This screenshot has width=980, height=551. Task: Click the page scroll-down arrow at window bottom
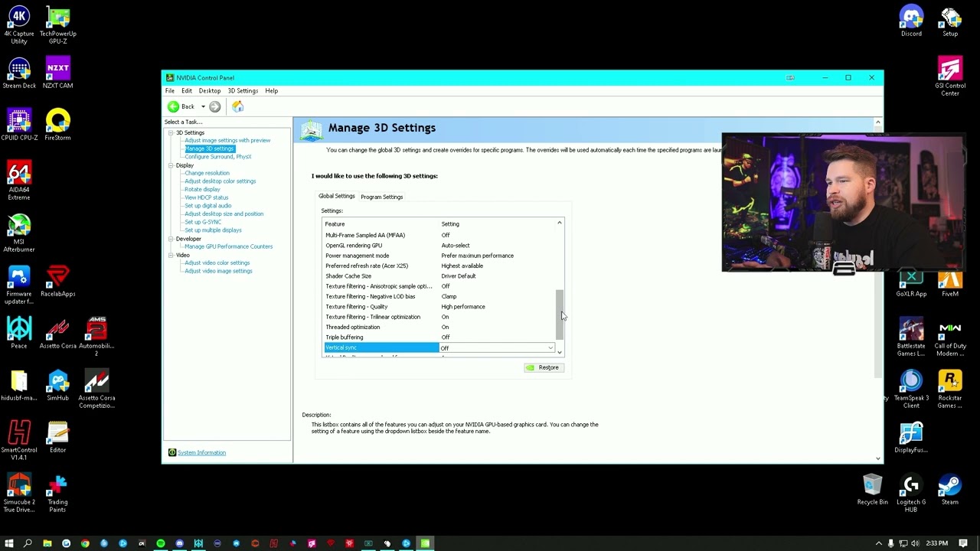[x=878, y=458]
